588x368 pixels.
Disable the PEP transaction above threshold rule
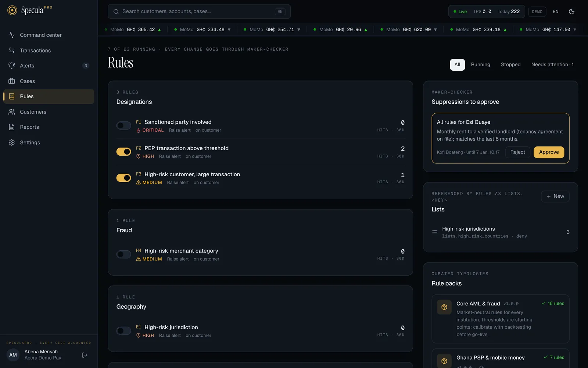123,152
